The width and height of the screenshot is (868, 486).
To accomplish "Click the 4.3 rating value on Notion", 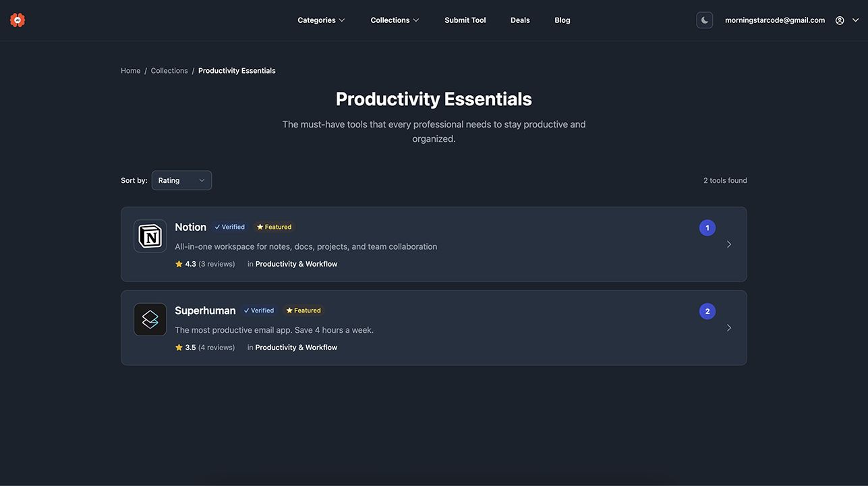I will pos(191,264).
